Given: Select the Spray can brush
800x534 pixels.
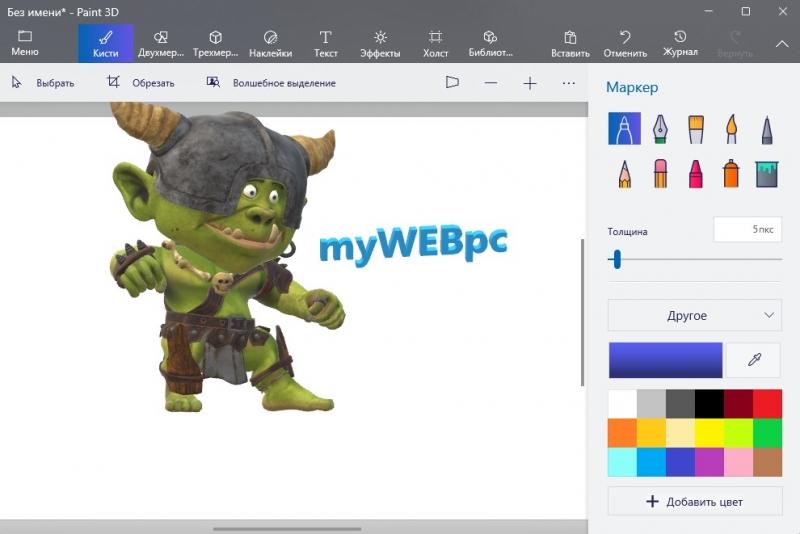Looking at the screenshot, I should tap(732, 173).
